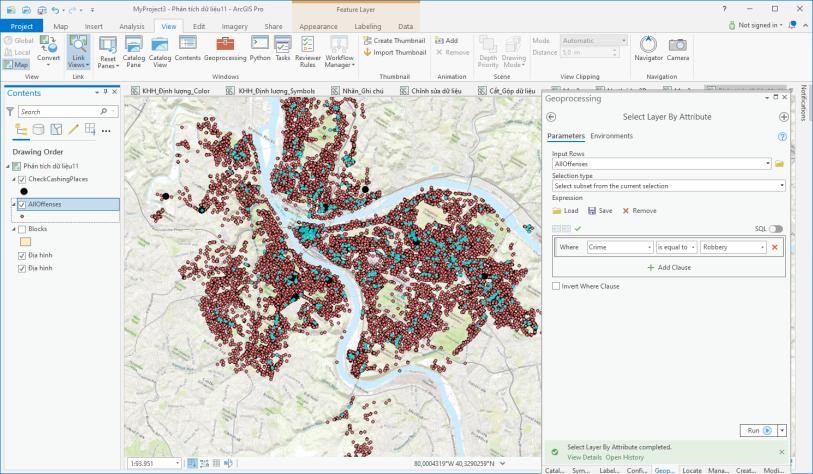The height and width of the screenshot is (474, 813).
Task: Open the Link Views tool
Action: [x=78, y=51]
